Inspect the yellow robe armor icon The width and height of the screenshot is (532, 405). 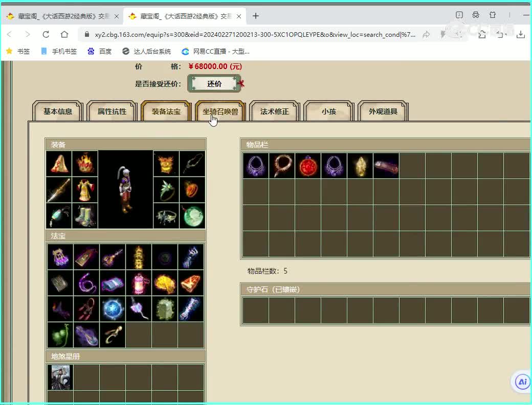point(85,189)
